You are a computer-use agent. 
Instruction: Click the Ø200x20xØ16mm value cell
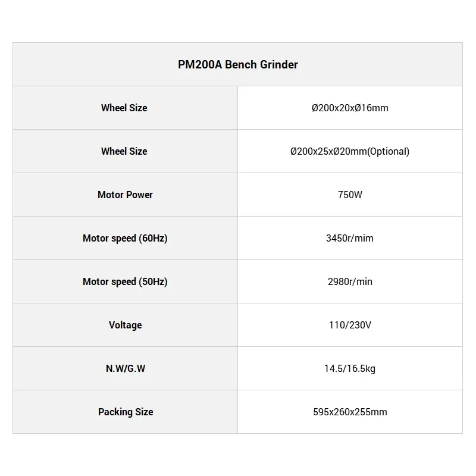click(350, 108)
